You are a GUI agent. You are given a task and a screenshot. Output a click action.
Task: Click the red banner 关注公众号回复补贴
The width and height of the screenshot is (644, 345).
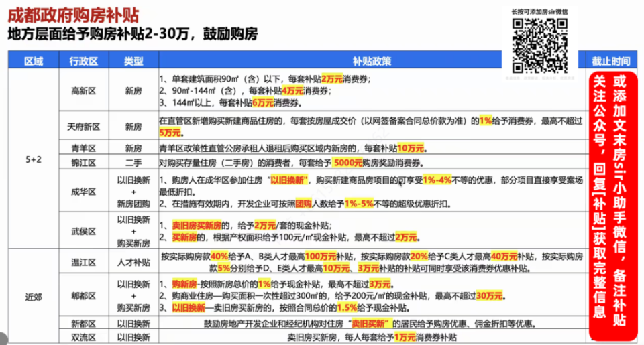pos(612,206)
